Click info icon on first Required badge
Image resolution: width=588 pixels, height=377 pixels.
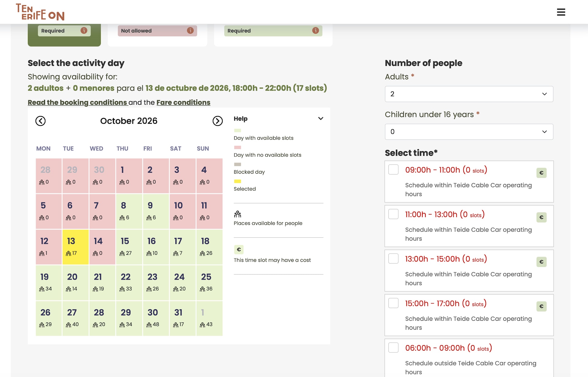pos(84,31)
